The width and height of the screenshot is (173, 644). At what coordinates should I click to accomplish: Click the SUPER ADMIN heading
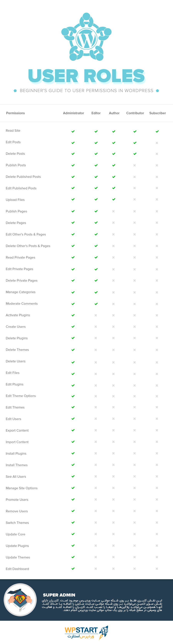(x=59, y=595)
